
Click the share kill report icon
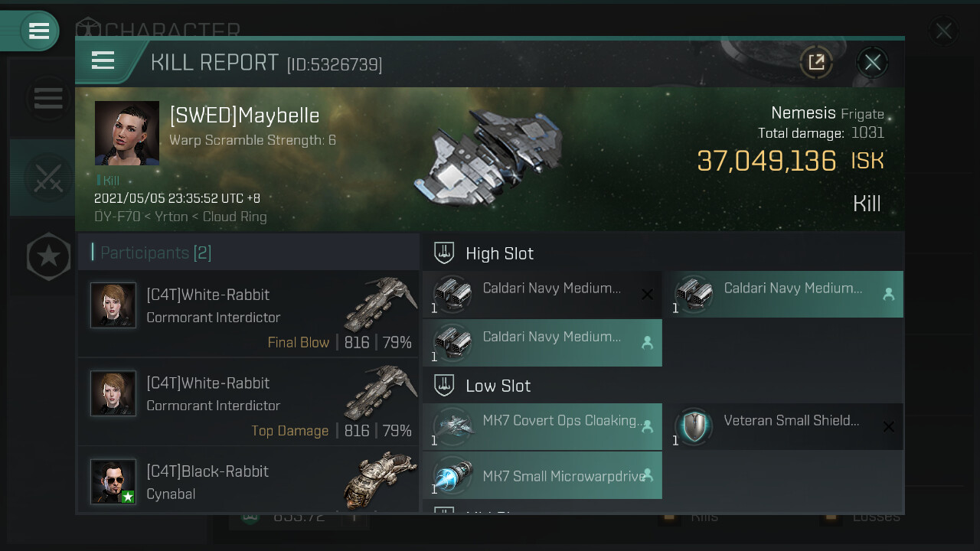(816, 62)
